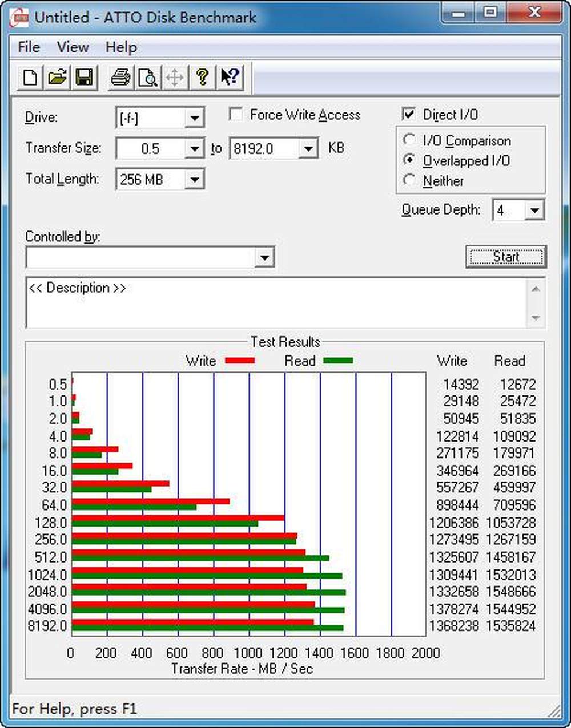Open the File menu
Viewport: 571px width, 728px height.
(29, 47)
